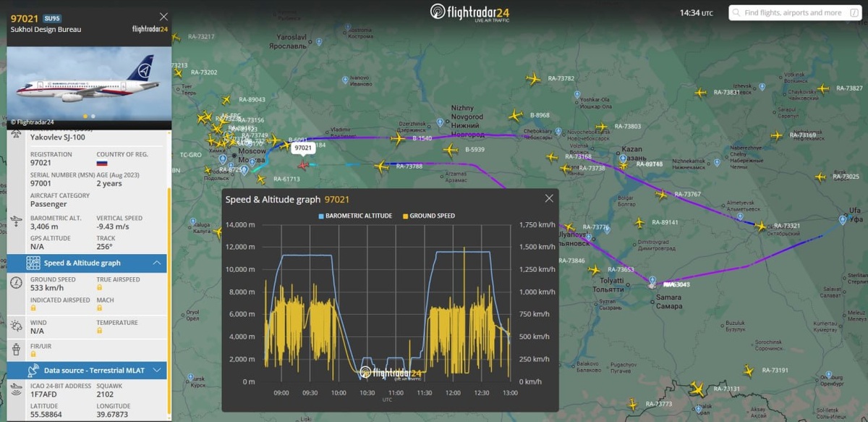Select aircraft B-8968 on the map
868x422 pixels.
515,115
